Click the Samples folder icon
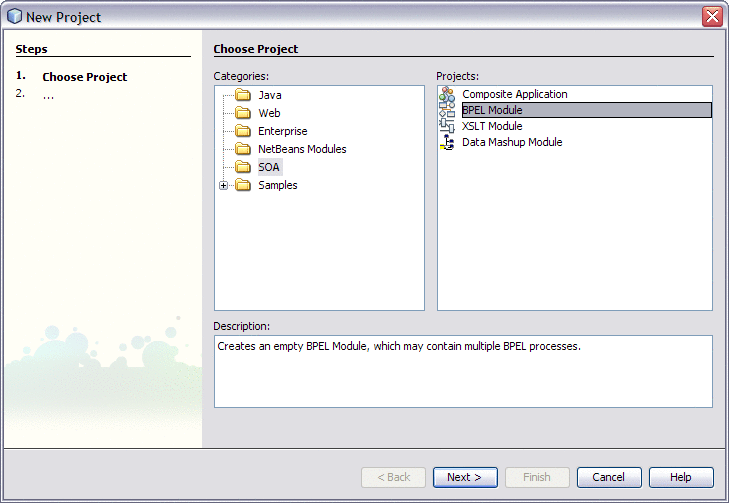This screenshot has height=503, width=729. pyautogui.click(x=243, y=185)
